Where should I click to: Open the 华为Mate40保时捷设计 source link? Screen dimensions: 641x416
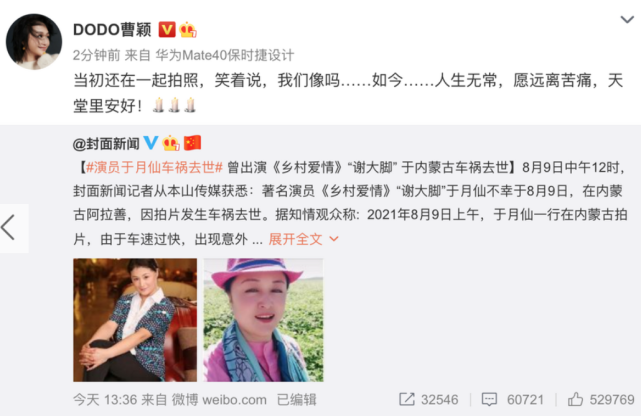[224, 56]
